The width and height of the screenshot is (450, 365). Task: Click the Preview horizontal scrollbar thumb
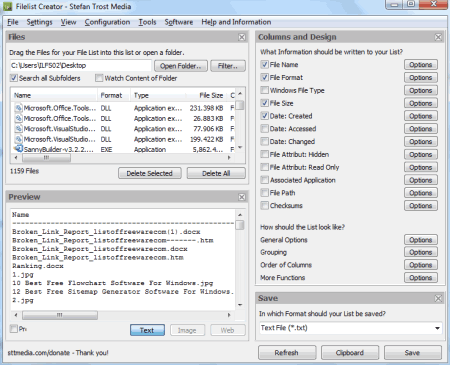(60, 315)
